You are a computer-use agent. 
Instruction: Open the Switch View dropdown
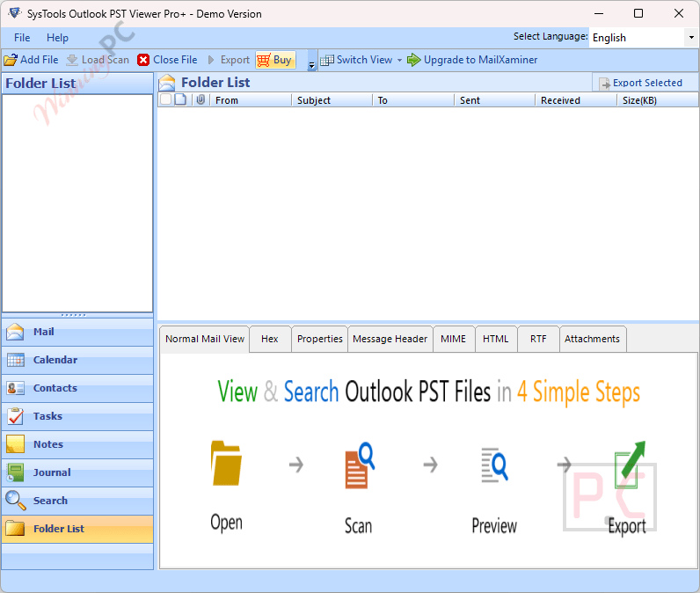click(361, 60)
